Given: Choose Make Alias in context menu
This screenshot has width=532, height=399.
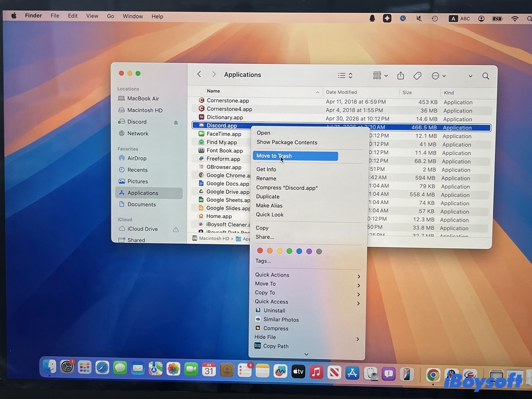Looking at the screenshot, I should coord(269,205).
